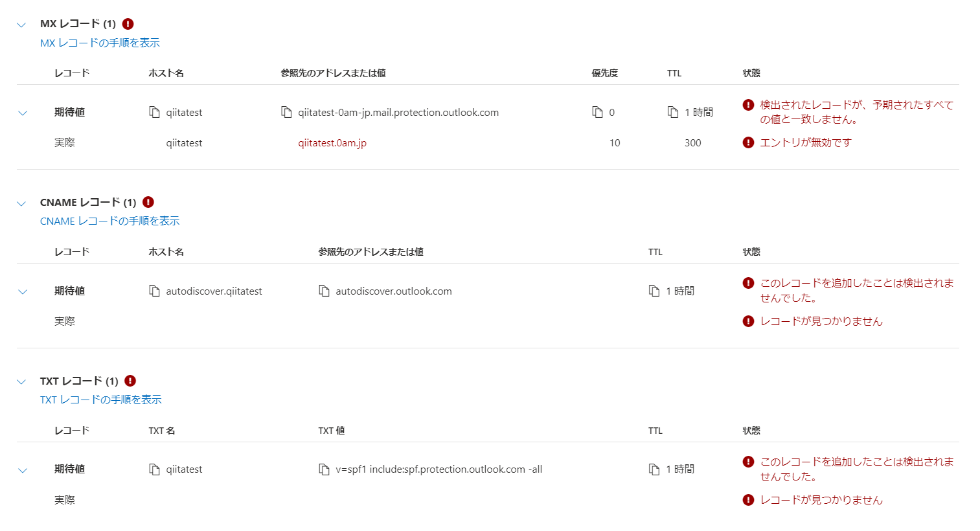980x531 pixels.
Task: Collapse the CNAME 期待値 row details
Action: coord(23,291)
